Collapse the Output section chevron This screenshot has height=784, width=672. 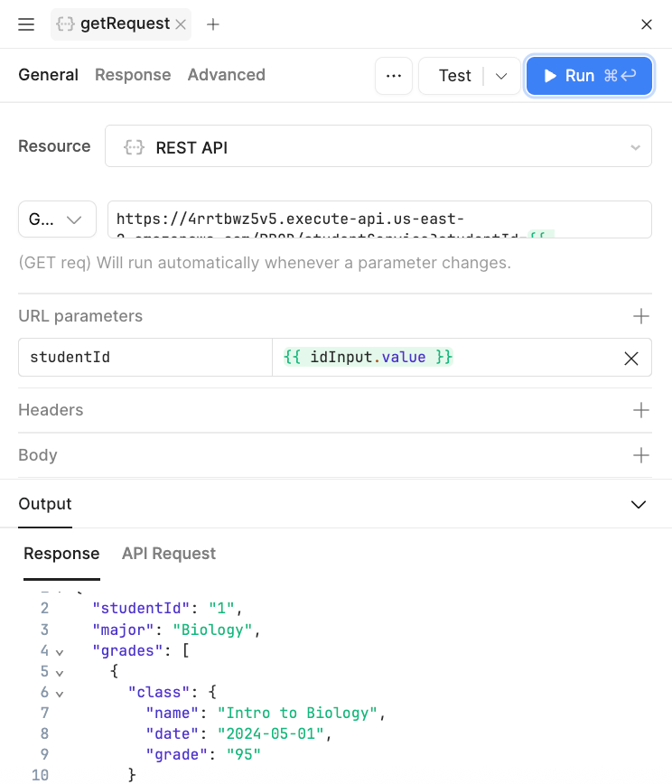pos(639,504)
